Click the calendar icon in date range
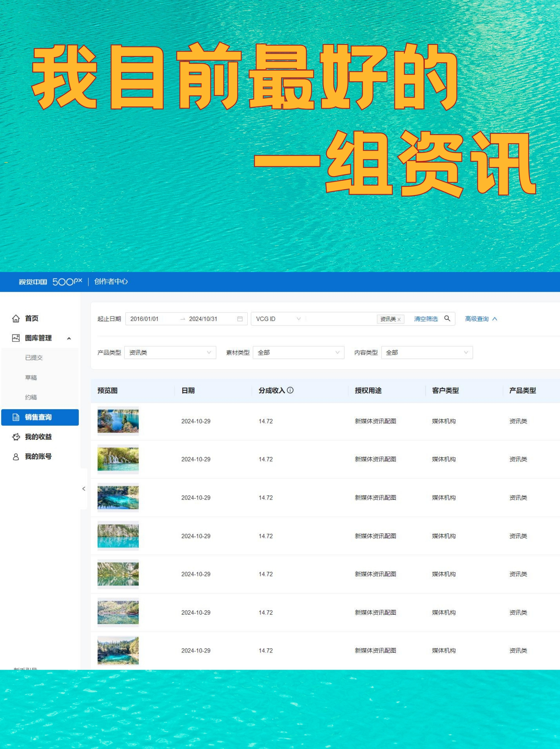 click(240, 319)
